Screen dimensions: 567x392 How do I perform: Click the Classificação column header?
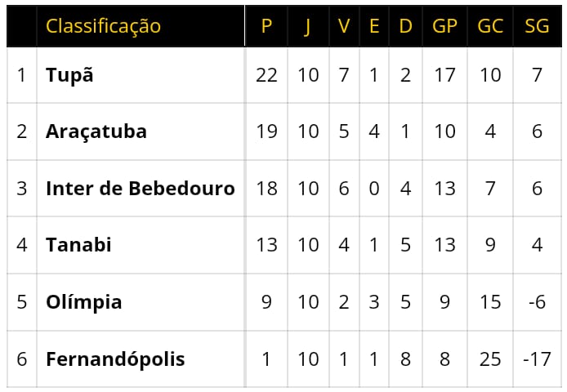point(103,26)
